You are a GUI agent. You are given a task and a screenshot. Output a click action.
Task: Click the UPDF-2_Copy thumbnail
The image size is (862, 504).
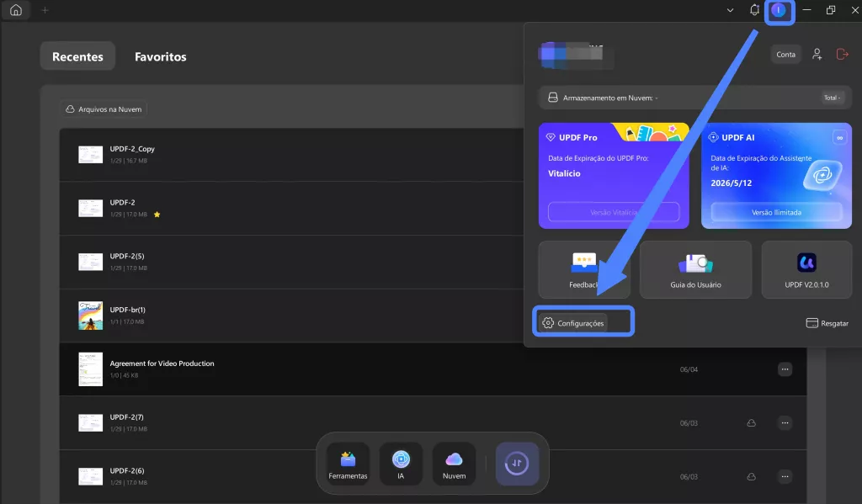point(91,155)
